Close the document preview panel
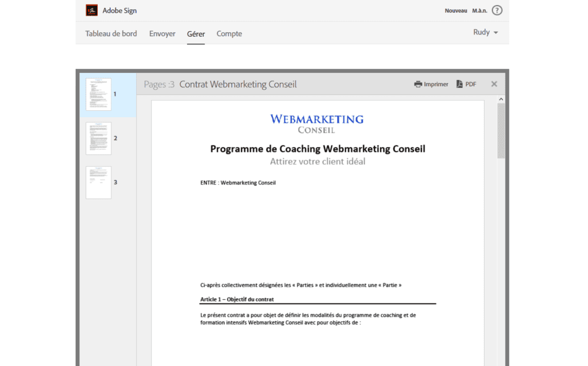The height and width of the screenshot is (366, 588). tap(494, 84)
